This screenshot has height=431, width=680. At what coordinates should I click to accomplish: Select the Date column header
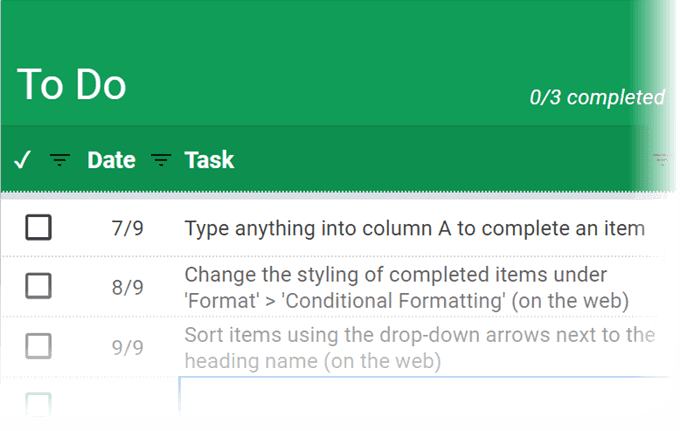(111, 160)
